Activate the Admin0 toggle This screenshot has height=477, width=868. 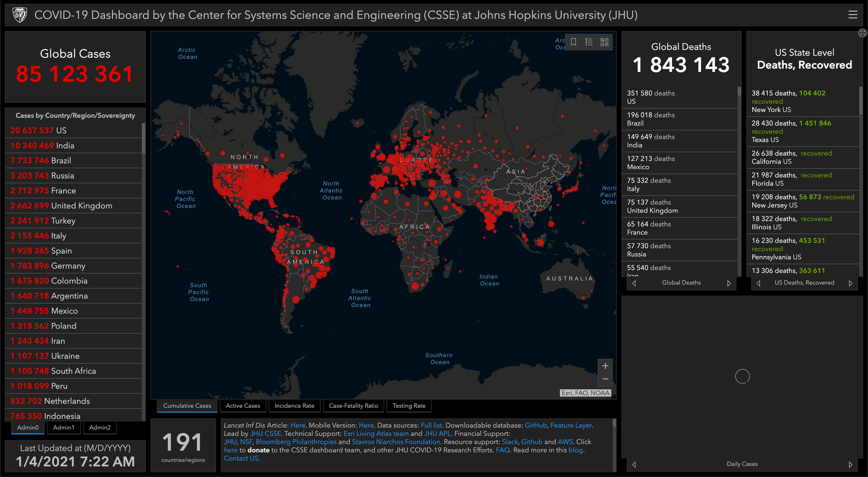pos(27,427)
